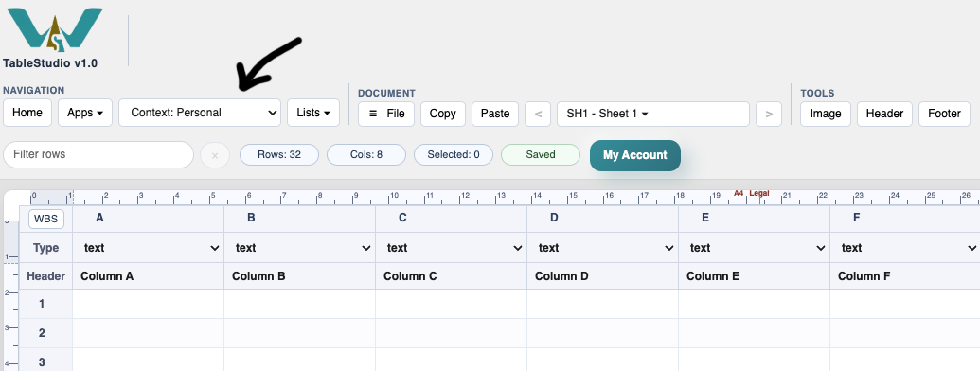The height and width of the screenshot is (371, 980).
Task: Select column C header
Action: pos(452,218)
